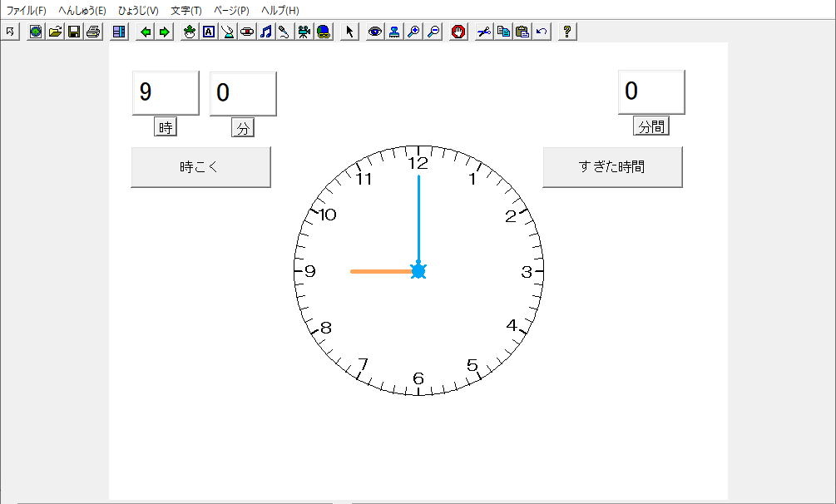
Task: Open the ページ(P) menu
Action: coord(231,11)
